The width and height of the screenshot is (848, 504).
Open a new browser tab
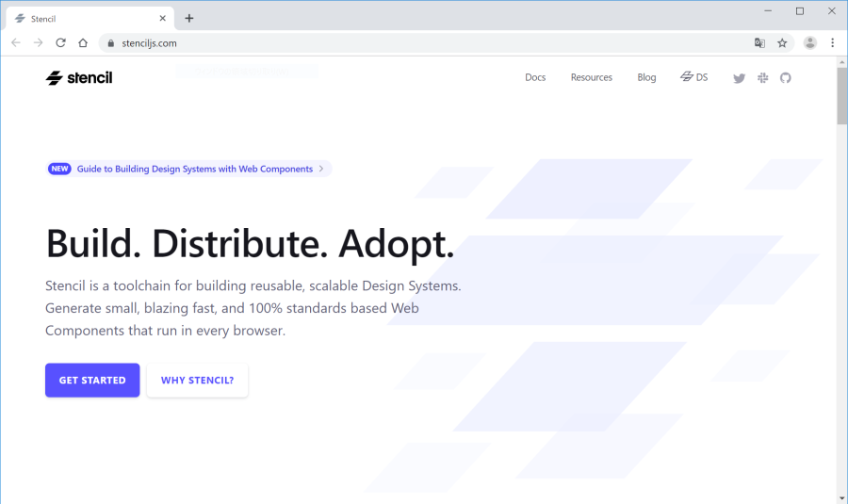tap(189, 18)
